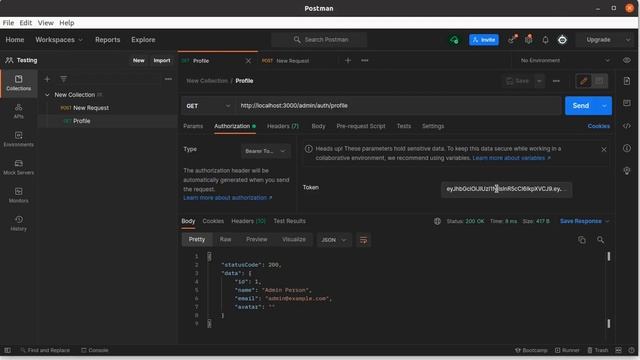Open the GET method dropdown

pyautogui.click(x=208, y=106)
